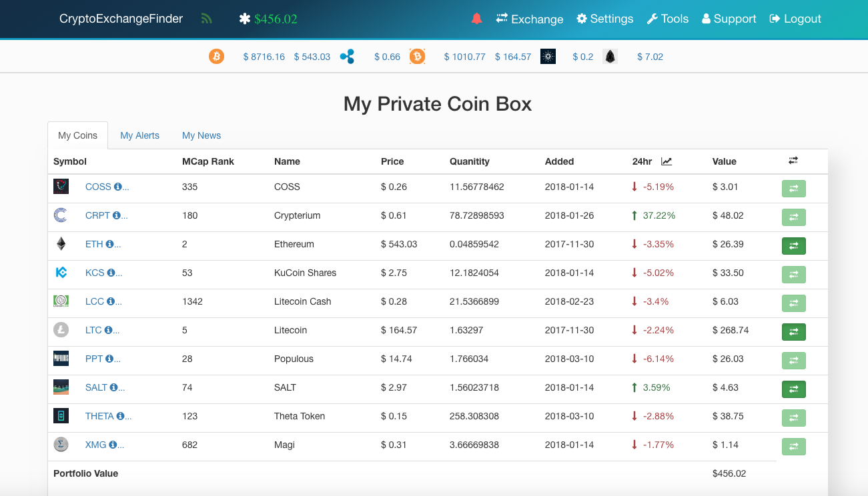Click the Theta Token logo
The height and width of the screenshot is (496, 868).
(x=61, y=416)
